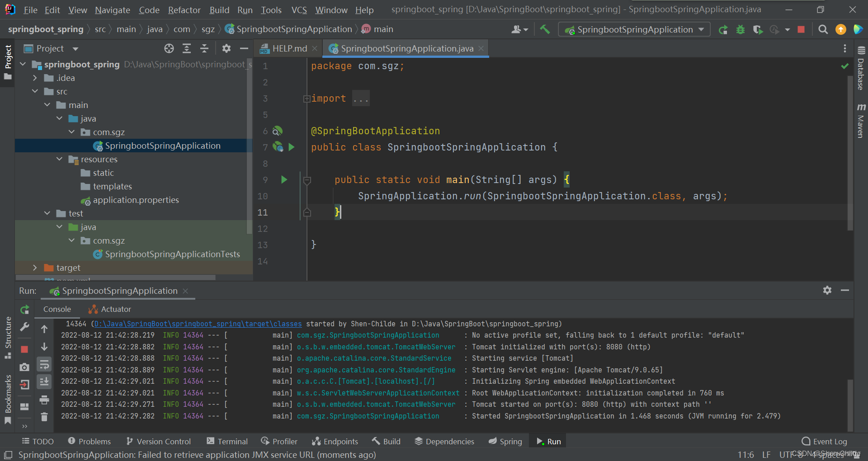Expand folded import statements on line 3

tap(307, 99)
